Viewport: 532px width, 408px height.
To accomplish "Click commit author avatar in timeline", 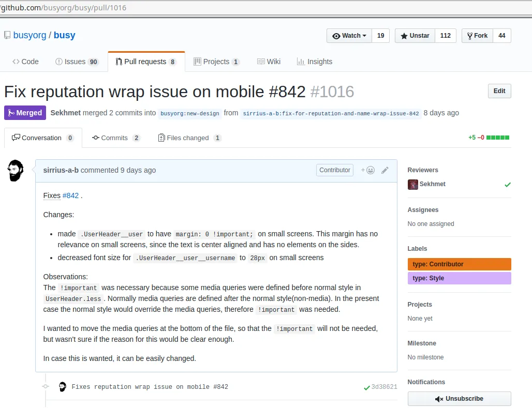I will click(63, 387).
